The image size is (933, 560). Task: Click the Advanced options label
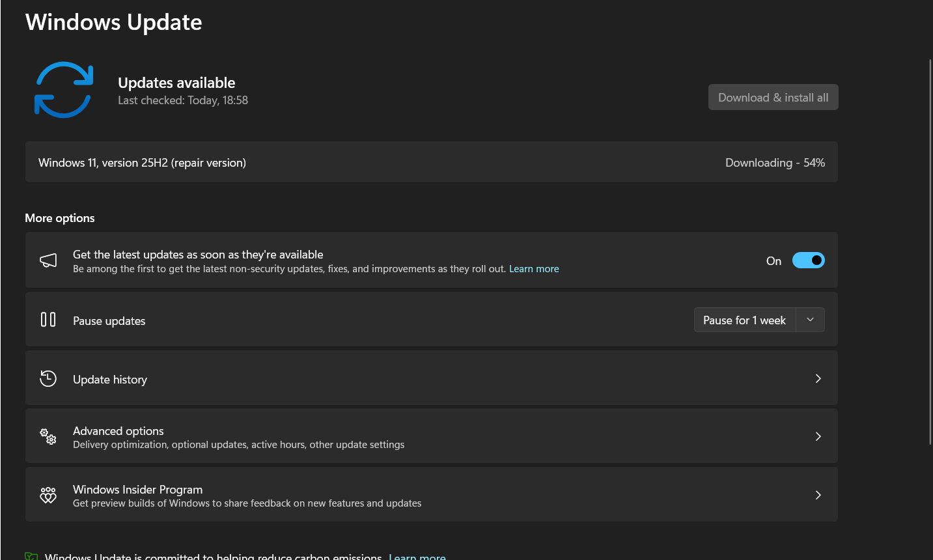click(x=118, y=431)
